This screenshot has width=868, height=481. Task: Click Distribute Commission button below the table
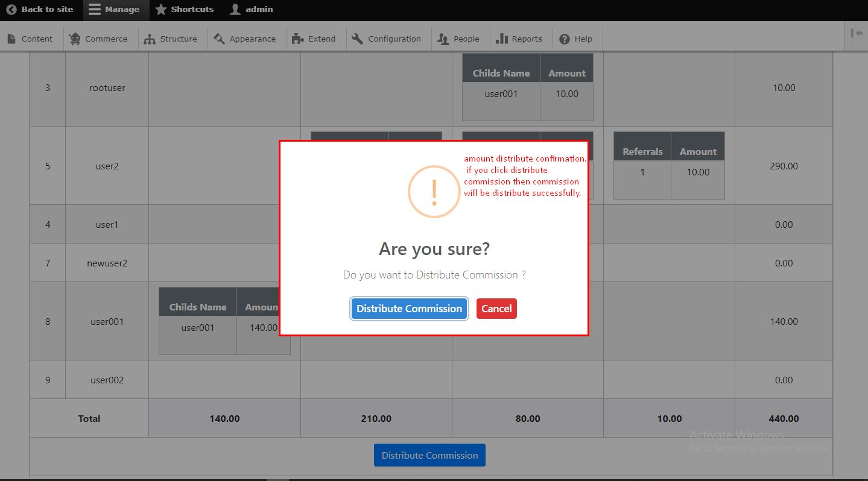tap(429, 455)
